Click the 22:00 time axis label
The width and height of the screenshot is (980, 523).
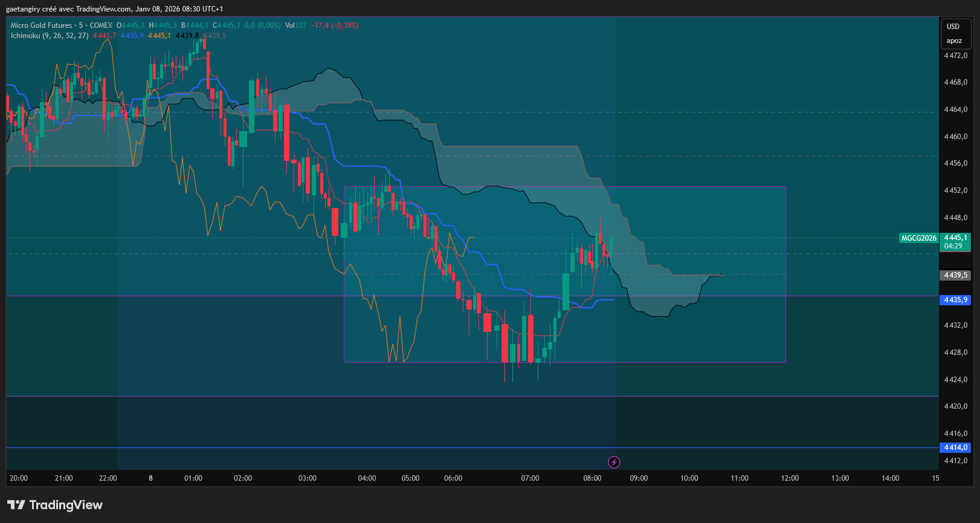(x=108, y=478)
